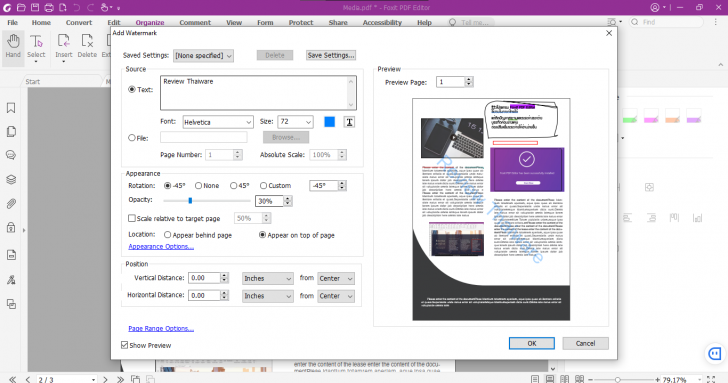728x383 pixels.
Task: Choose -45° rotation radio button
Action: pyautogui.click(x=168, y=185)
